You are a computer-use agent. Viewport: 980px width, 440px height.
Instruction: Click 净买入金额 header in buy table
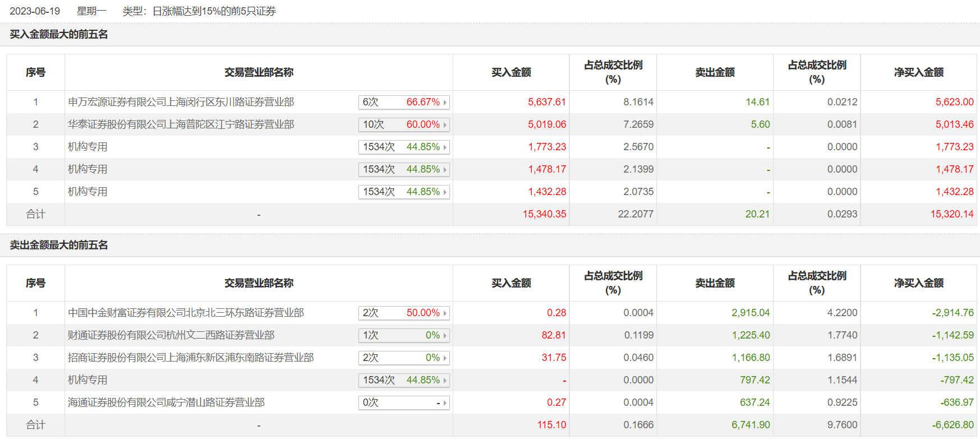coord(919,72)
